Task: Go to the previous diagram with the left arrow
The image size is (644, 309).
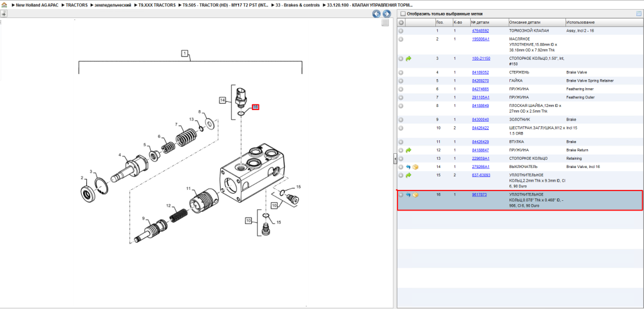Action: coord(376,14)
